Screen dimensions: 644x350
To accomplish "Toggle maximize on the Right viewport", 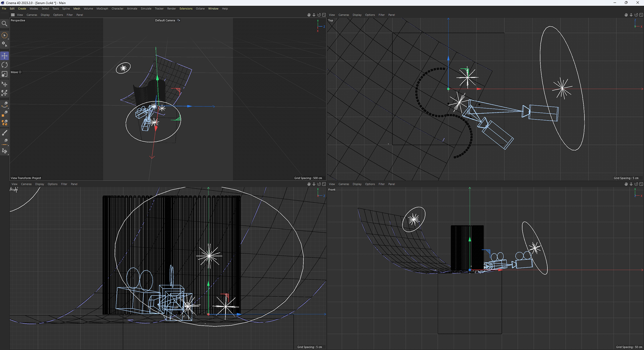I will 324,184.
